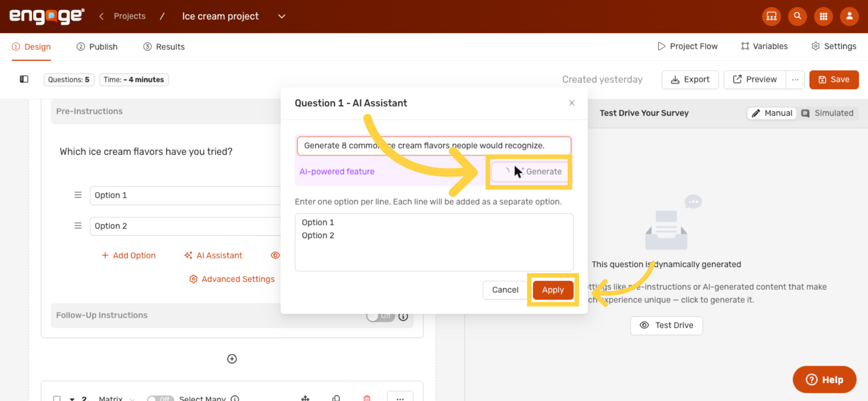Open the Help widget
The width and height of the screenshot is (868, 401).
pyautogui.click(x=824, y=380)
